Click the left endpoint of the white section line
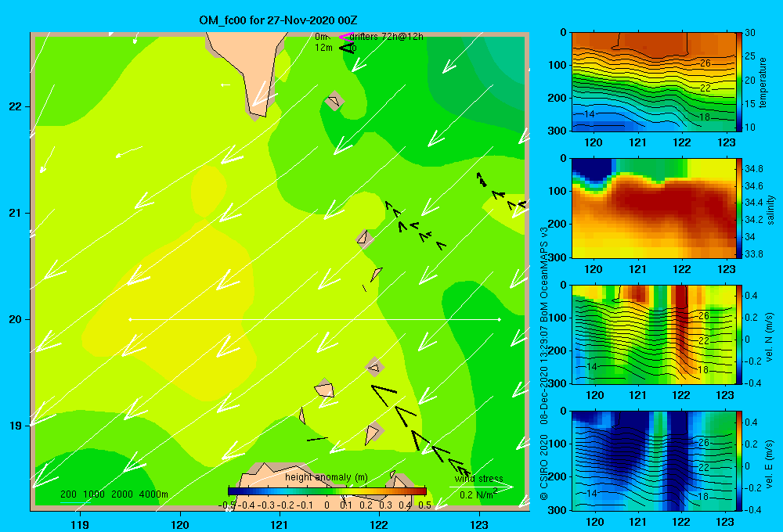Screen dimensions: 783x532 (130, 319)
